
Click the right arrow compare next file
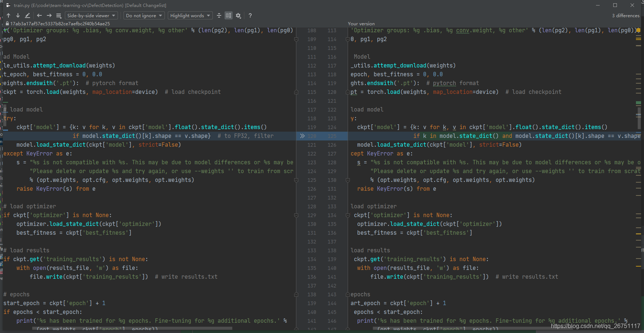pos(49,15)
